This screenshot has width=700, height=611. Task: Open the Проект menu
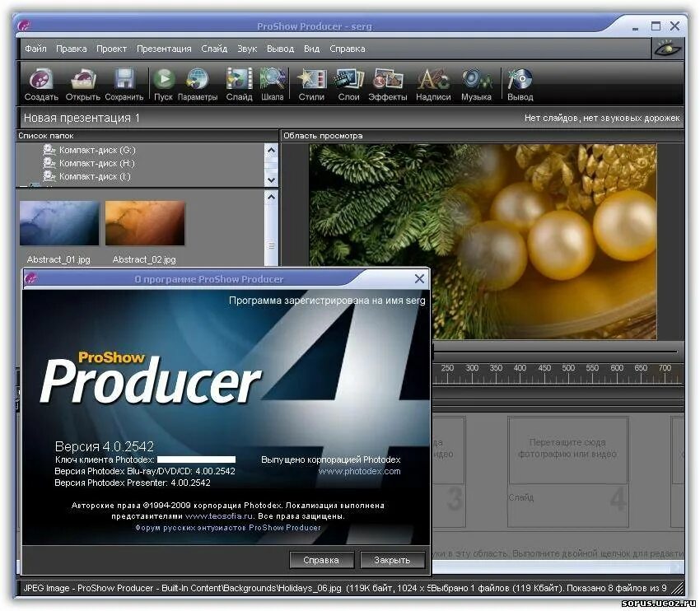coord(112,49)
